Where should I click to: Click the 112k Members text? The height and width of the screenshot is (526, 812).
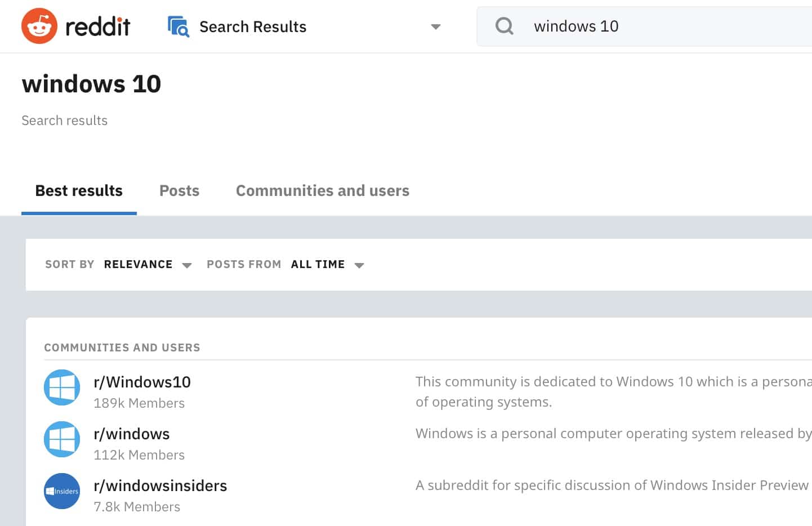[x=139, y=455]
